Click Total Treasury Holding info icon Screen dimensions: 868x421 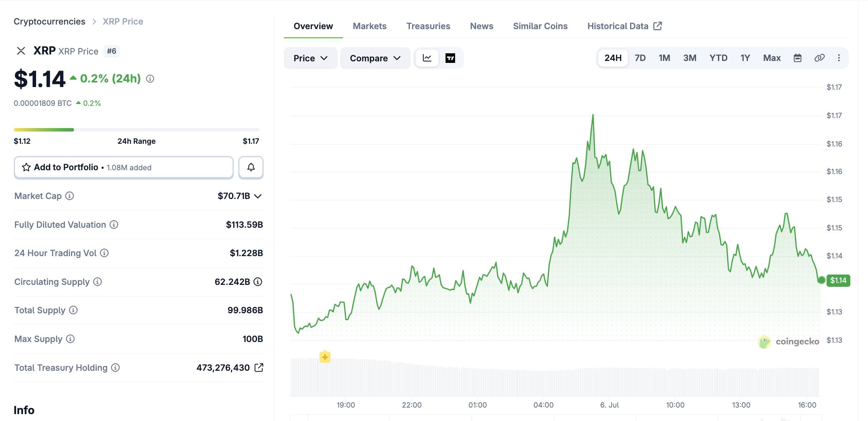pos(116,368)
